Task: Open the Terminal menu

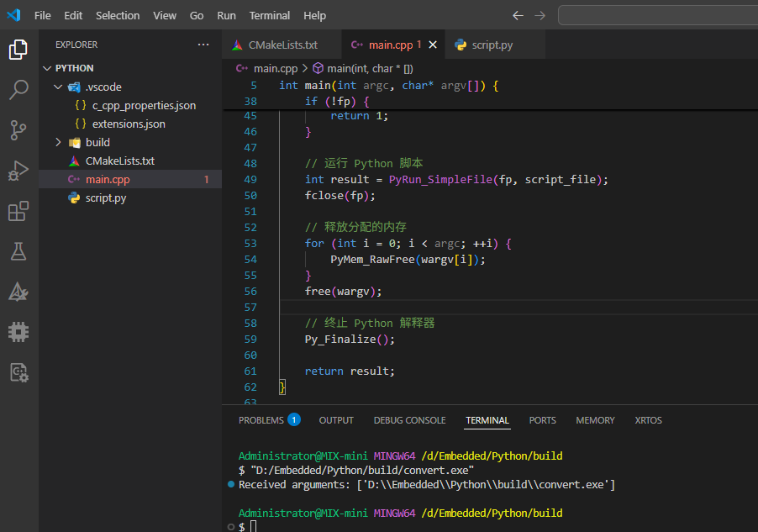Action: pyautogui.click(x=269, y=15)
